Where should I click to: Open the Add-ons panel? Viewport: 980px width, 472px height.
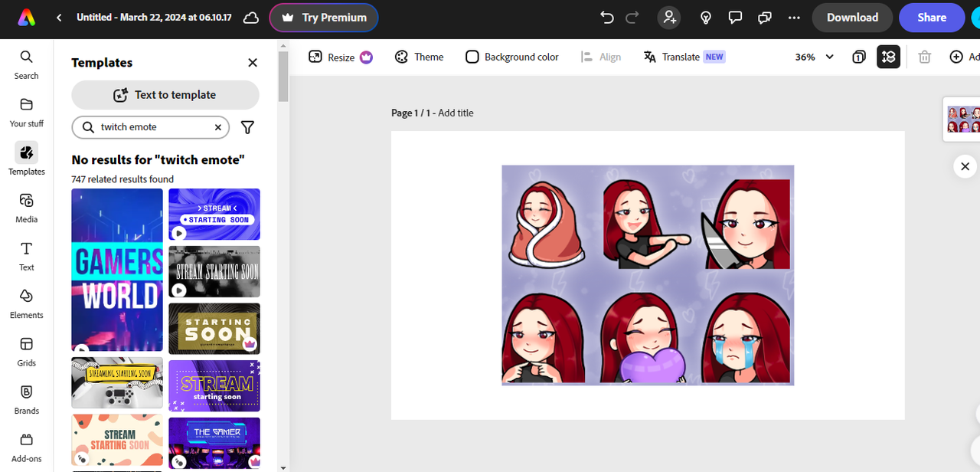click(26, 447)
